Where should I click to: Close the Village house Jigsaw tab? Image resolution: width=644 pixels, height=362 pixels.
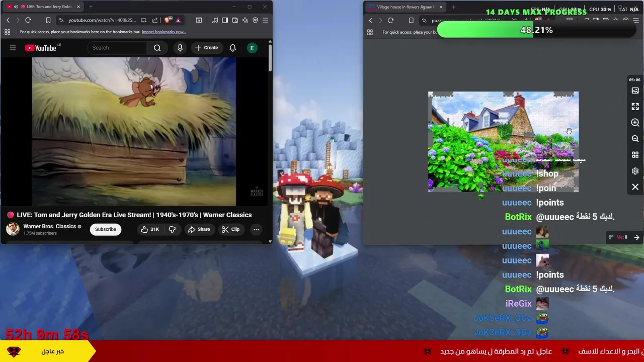click(x=441, y=7)
